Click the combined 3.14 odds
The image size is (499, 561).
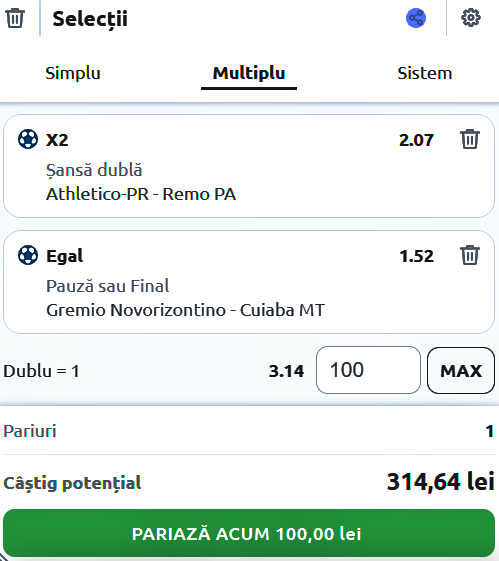tap(286, 371)
